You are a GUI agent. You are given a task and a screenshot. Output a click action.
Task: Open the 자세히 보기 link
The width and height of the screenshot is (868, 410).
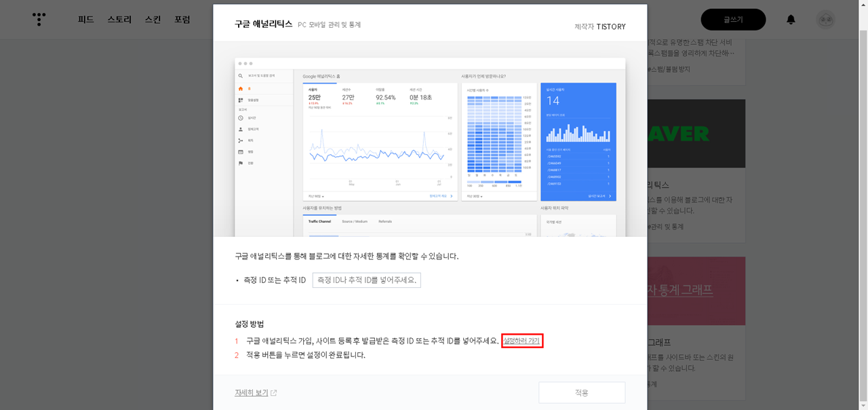click(252, 392)
